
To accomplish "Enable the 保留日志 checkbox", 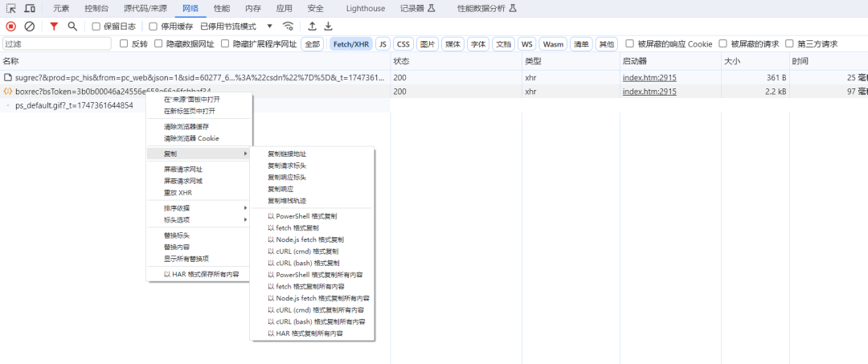I will tap(96, 27).
